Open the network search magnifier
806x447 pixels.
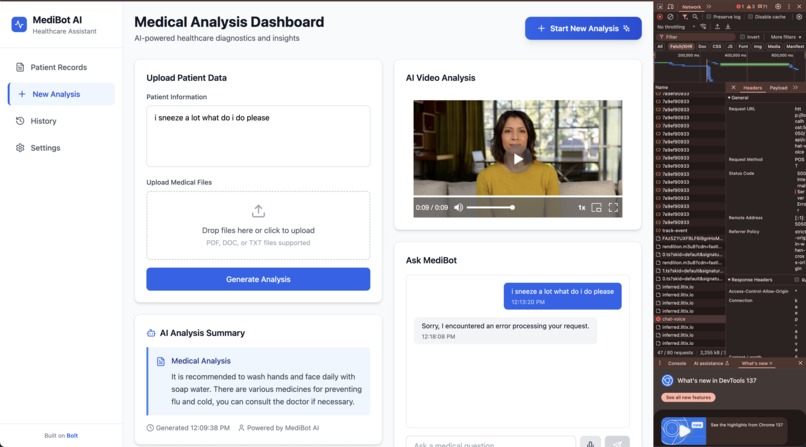(695, 17)
